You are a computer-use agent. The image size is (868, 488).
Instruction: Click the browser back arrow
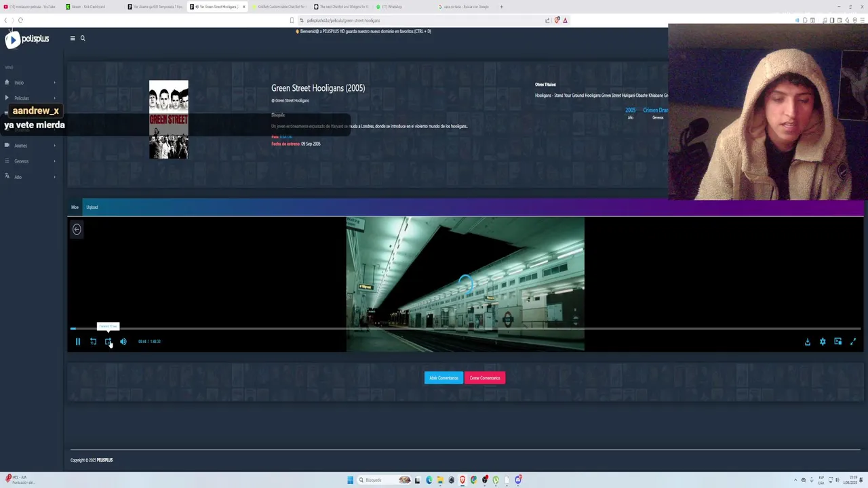click(5, 20)
